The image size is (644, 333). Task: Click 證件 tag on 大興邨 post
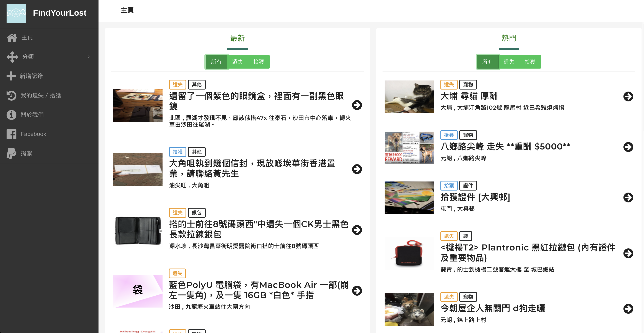pyautogui.click(x=468, y=186)
